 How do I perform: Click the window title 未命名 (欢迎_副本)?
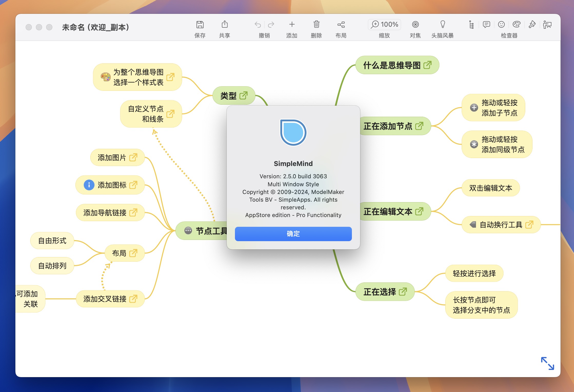coord(95,27)
